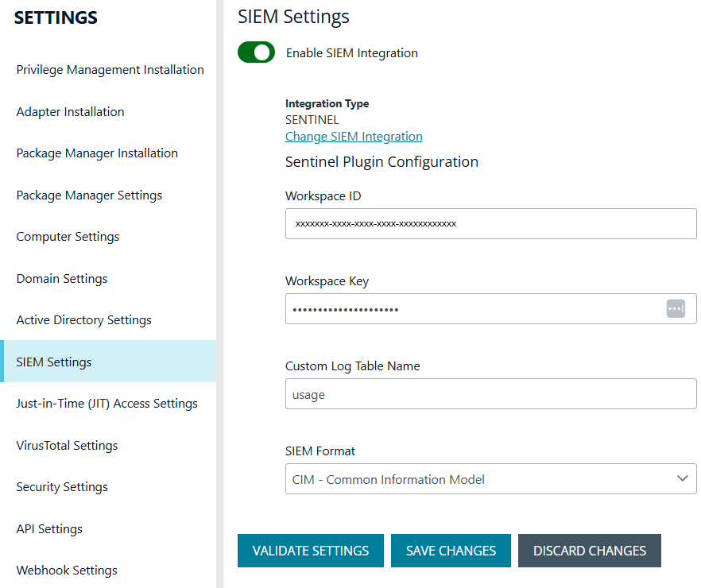The image size is (701, 588).
Task: Open Privilege Management Installation settings
Action: [x=110, y=69]
